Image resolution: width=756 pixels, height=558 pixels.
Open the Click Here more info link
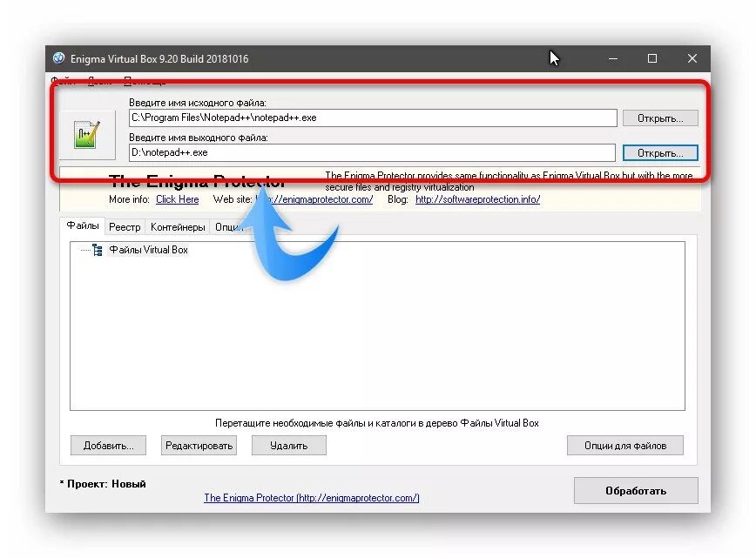pyautogui.click(x=178, y=199)
